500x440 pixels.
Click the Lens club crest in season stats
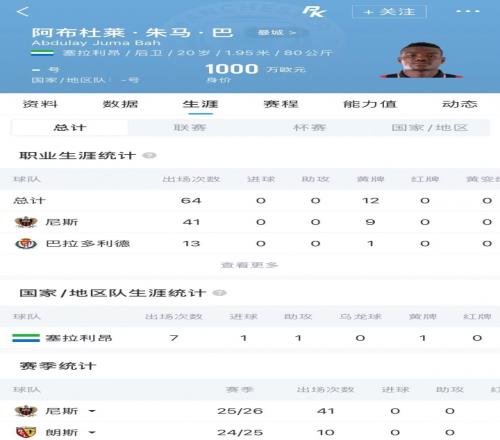pos(26,432)
